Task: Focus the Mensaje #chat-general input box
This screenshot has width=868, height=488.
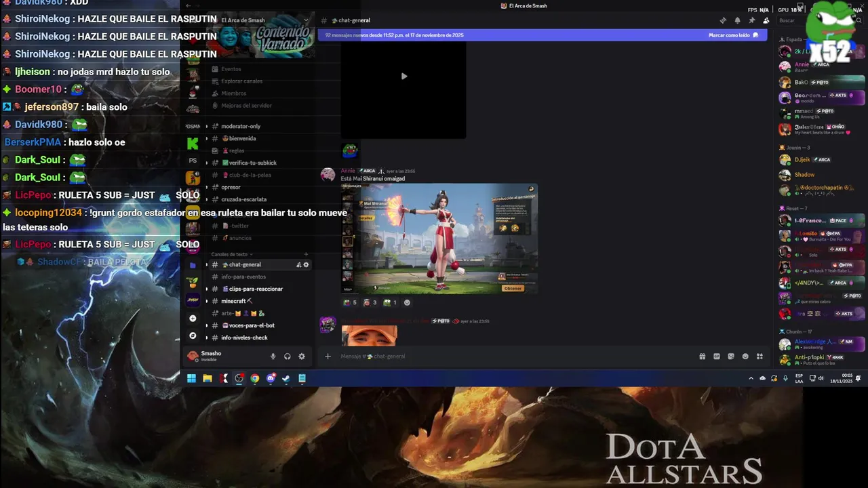Action: pos(515,357)
